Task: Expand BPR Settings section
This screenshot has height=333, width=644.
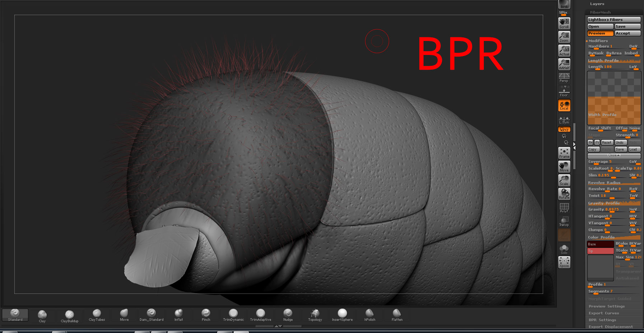Action: tap(602, 320)
